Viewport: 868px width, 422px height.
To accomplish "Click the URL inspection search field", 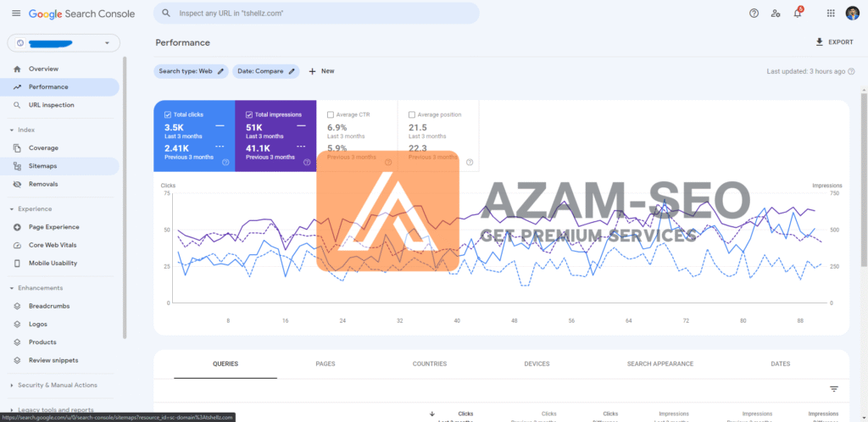I will [x=316, y=14].
